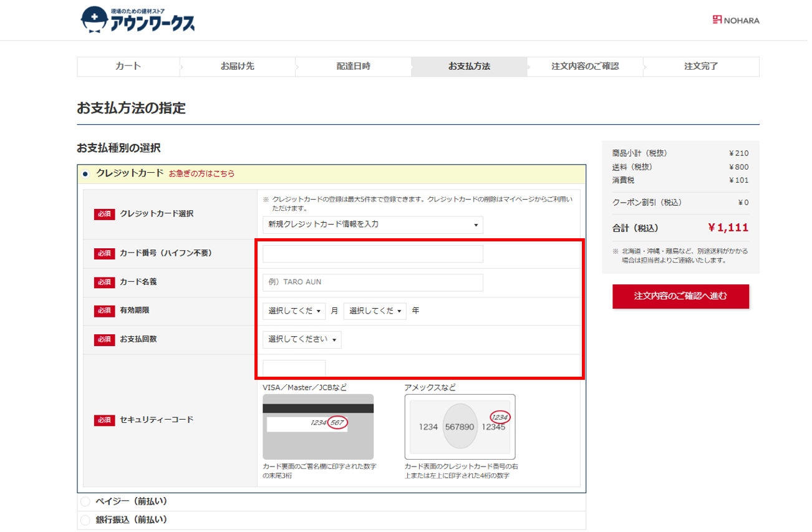Select the クレジットカード radio button
The height and width of the screenshot is (532, 812).
(x=85, y=173)
